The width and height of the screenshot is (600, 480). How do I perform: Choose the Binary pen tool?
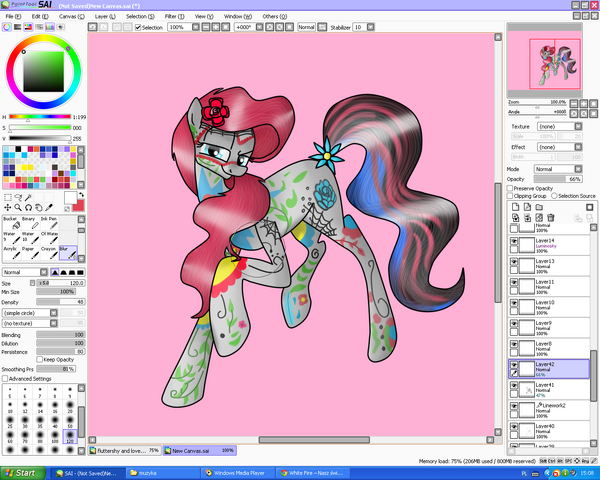click(30, 223)
